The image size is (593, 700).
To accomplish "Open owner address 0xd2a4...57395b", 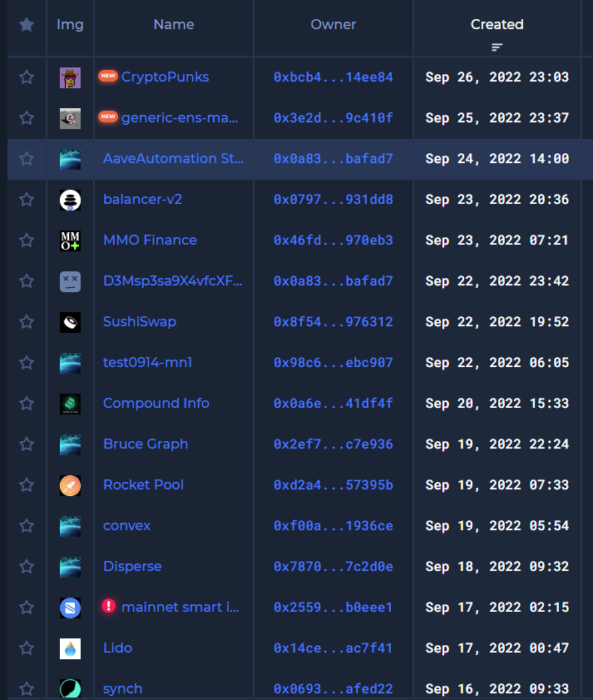I will coord(334,484).
